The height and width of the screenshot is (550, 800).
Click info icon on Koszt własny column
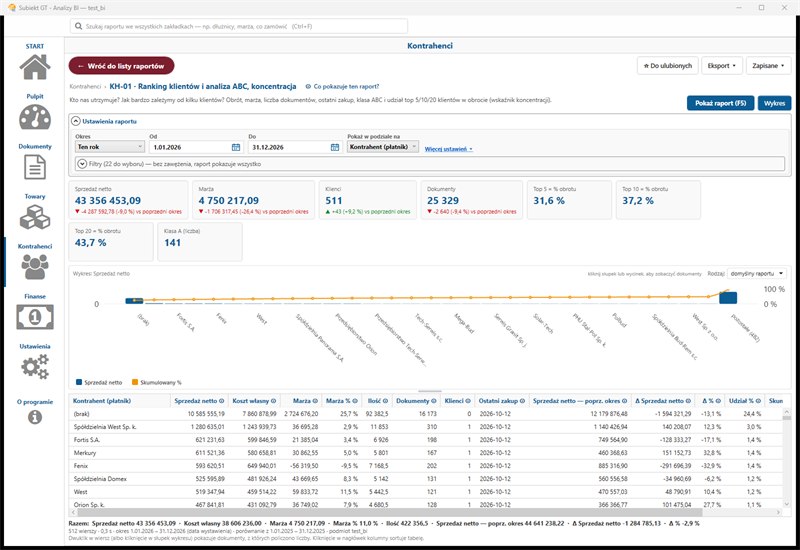pos(273,401)
